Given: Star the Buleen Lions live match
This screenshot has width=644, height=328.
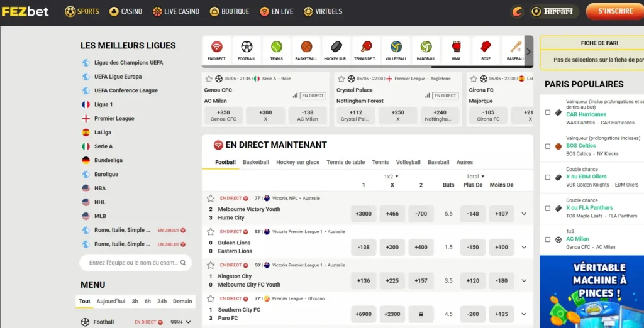Looking at the screenshot, I should [x=211, y=232].
